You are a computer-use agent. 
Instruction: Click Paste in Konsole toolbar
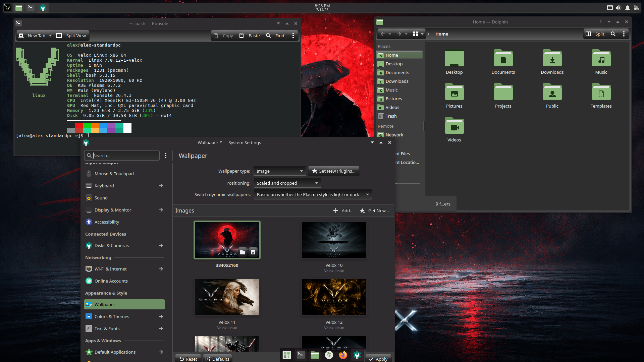coord(250,36)
